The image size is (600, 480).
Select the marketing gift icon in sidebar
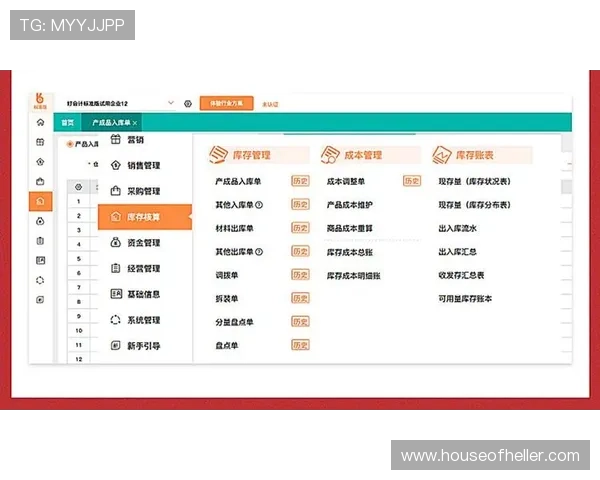(x=40, y=142)
